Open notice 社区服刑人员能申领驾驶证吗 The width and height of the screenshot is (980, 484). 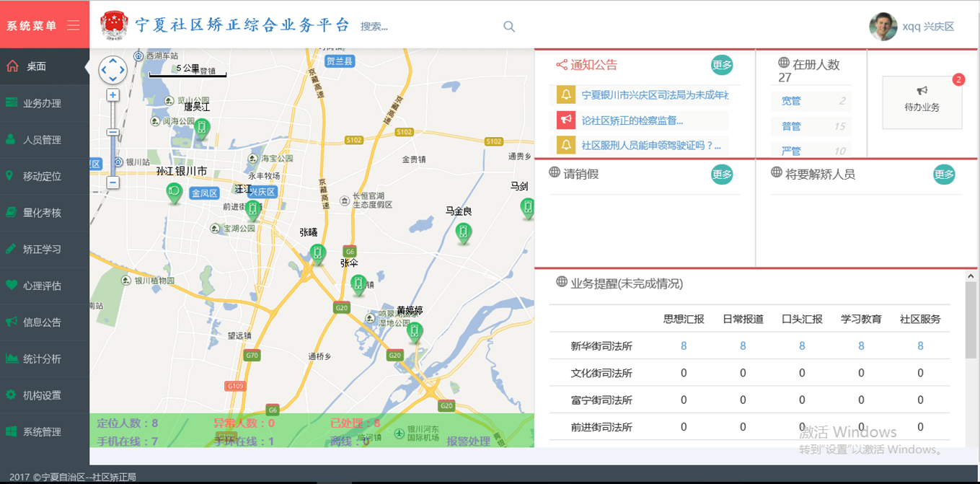pyautogui.click(x=651, y=145)
